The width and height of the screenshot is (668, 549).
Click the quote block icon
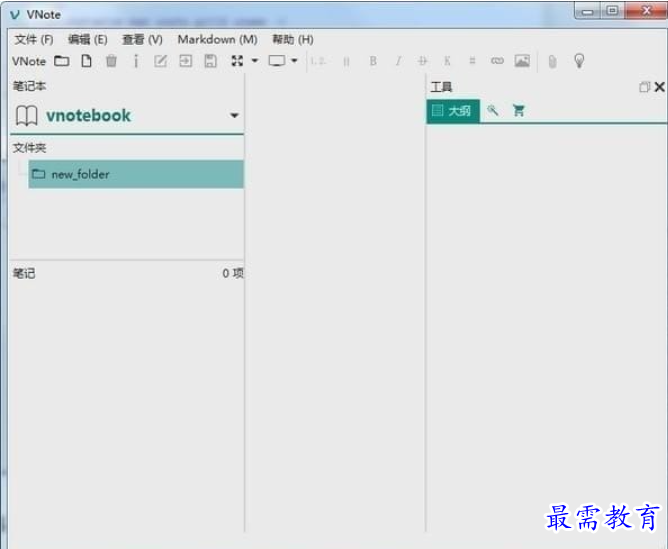click(346, 62)
